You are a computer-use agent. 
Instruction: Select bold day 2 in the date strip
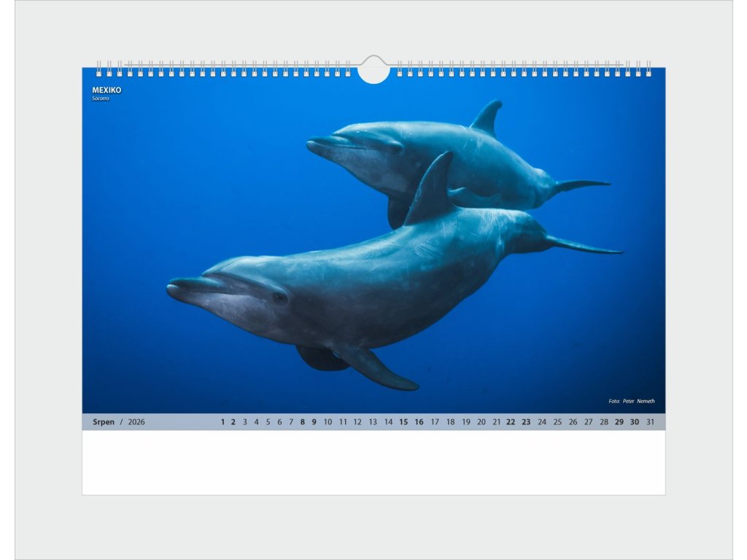point(233,422)
